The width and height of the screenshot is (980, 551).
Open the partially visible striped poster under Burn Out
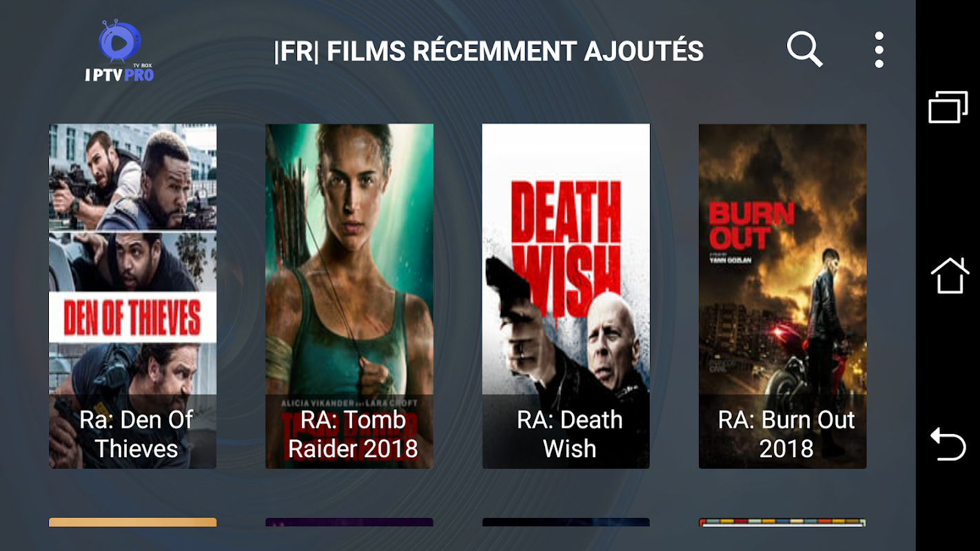click(x=782, y=522)
